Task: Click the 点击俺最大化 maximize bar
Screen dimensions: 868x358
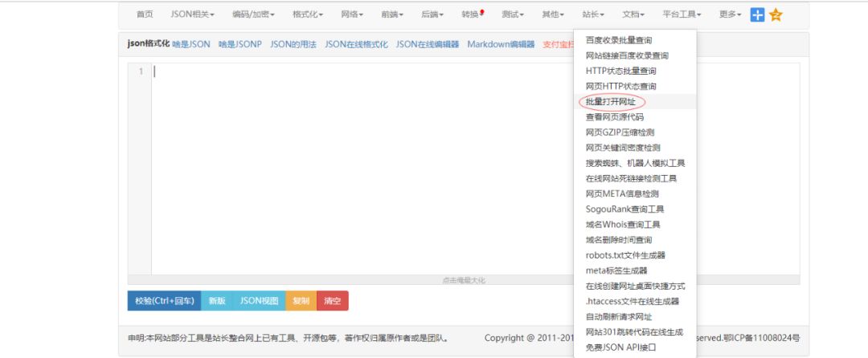Action: click(x=464, y=280)
